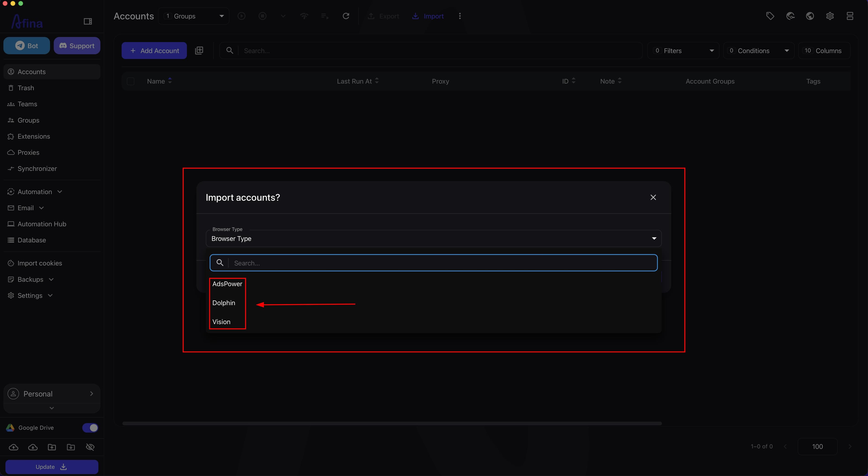The width and height of the screenshot is (868, 476).
Task: Open Import cookies in sidebar
Action: click(52, 263)
